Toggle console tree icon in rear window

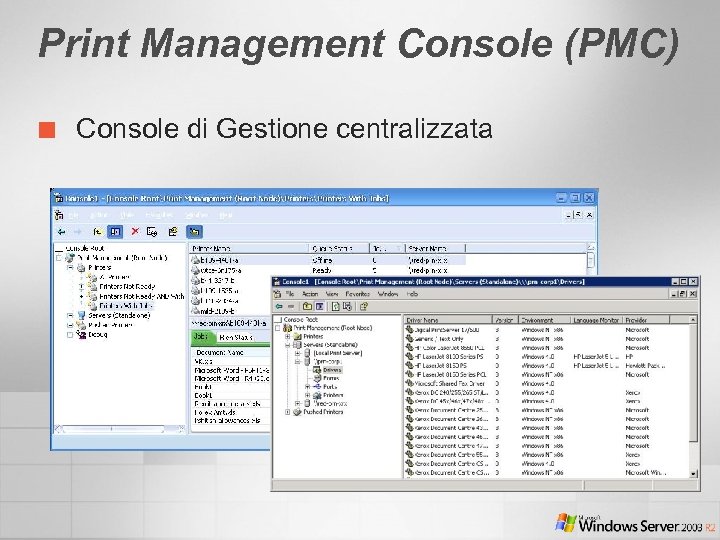[x=115, y=232]
